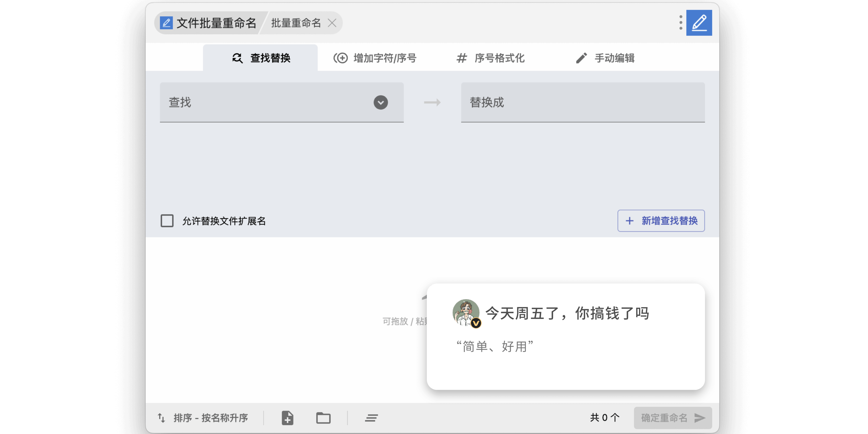The image size is (868, 434).
Task: Click the user avatar in the popup
Action: tap(466, 313)
